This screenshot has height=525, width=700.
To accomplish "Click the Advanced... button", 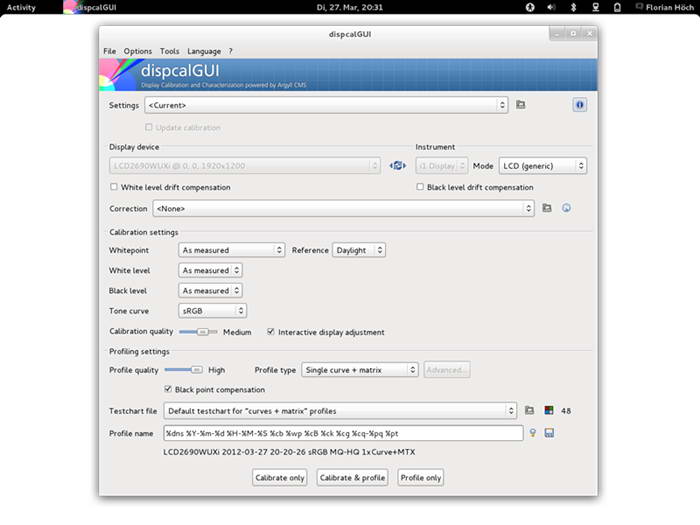I will tap(446, 370).
